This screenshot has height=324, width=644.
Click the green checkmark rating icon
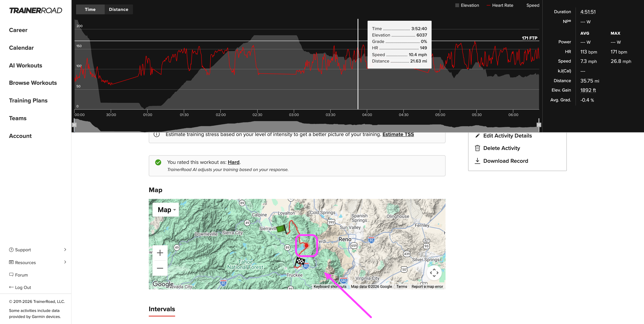(158, 163)
